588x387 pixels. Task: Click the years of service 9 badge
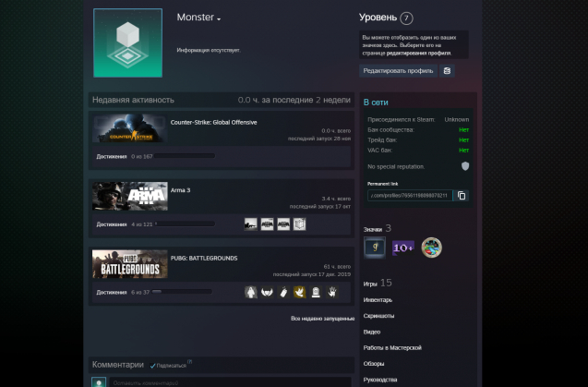pos(374,248)
